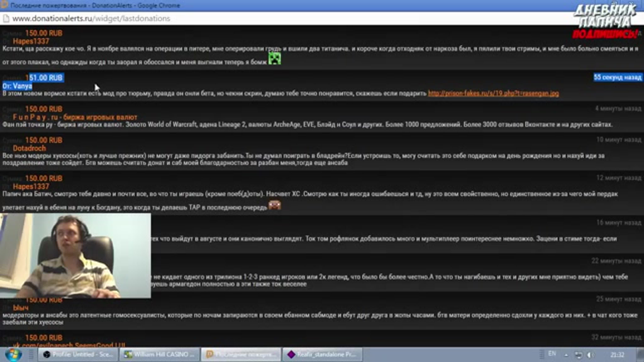Click the 21:32 taskbar clock
This screenshot has width=644, height=362.
tap(617, 355)
